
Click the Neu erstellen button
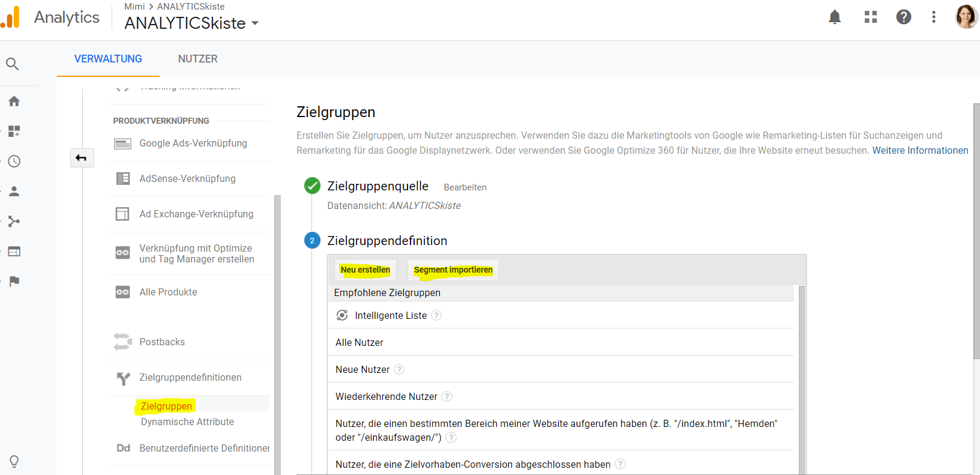pos(365,270)
